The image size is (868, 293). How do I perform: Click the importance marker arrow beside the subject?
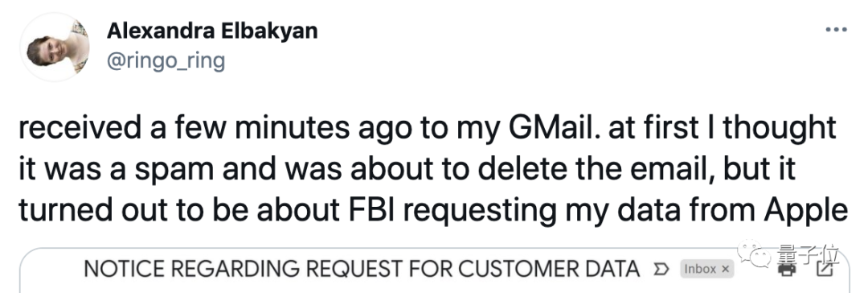660,269
